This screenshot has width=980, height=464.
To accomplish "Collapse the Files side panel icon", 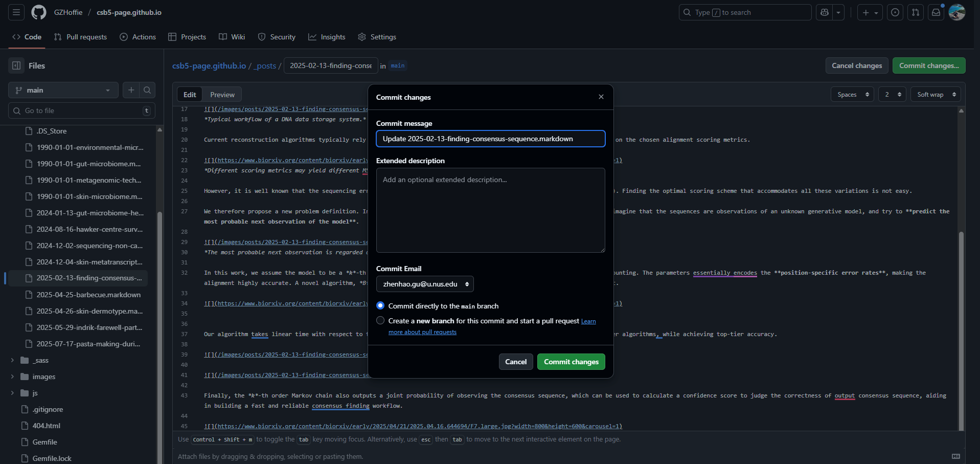I will coord(16,65).
